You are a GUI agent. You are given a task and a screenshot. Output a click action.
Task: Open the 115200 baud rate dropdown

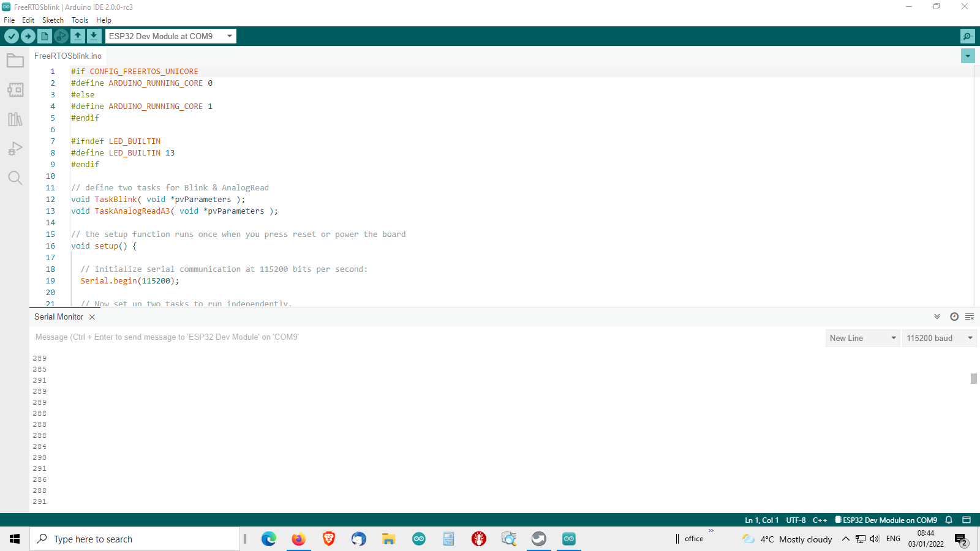pyautogui.click(x=940, y=338)
